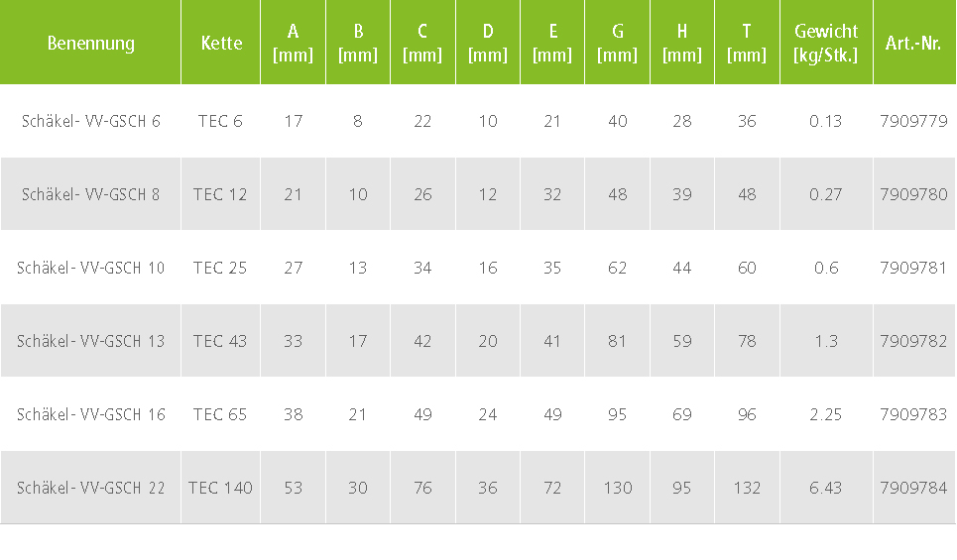Click the Schäkel- VV-GSCH 6 row name
Viewport: 957px width, 560px height.
[91, 121]
